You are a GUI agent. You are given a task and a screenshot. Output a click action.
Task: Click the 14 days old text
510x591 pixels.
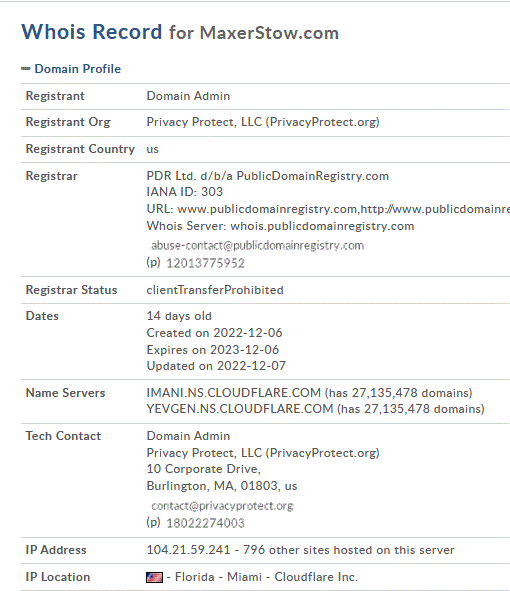coord(179,316)
